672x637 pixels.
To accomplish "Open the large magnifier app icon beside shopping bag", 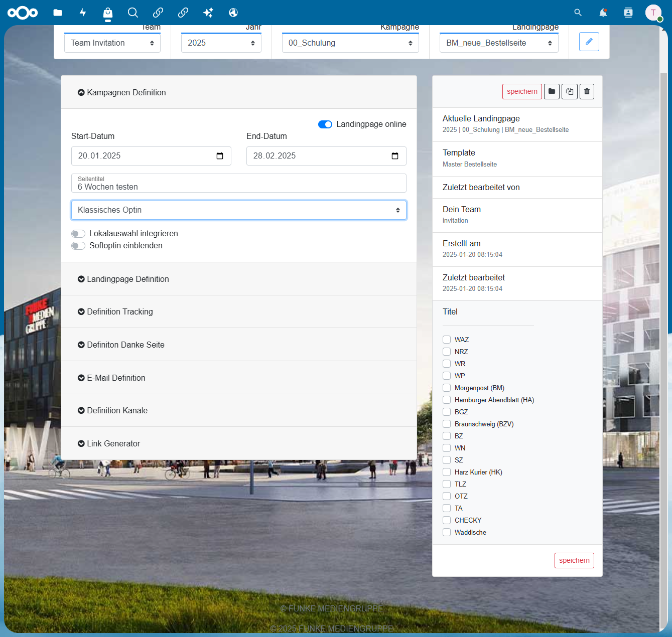I will (x=133, y=13).
